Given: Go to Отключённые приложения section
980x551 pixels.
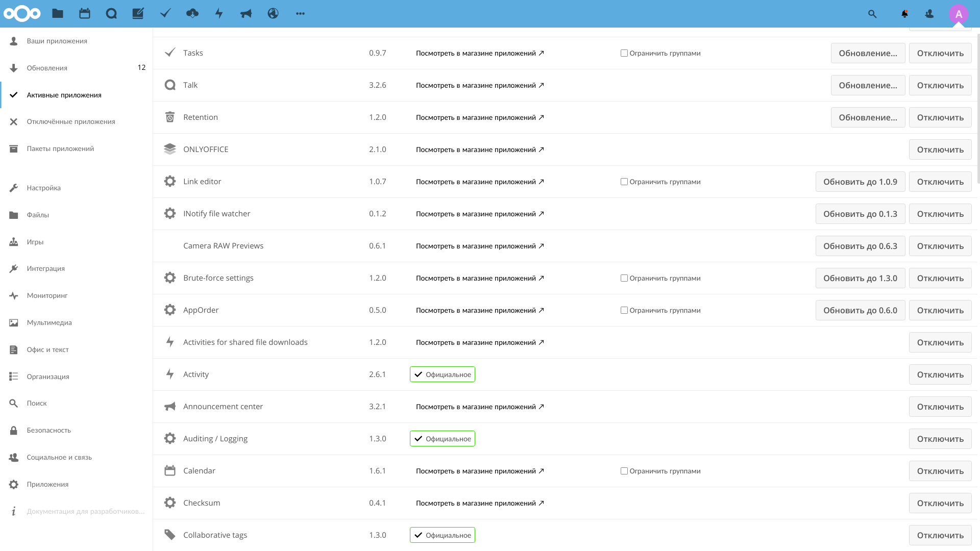Looking at the screenshot, I should click(x=71, y=121).
